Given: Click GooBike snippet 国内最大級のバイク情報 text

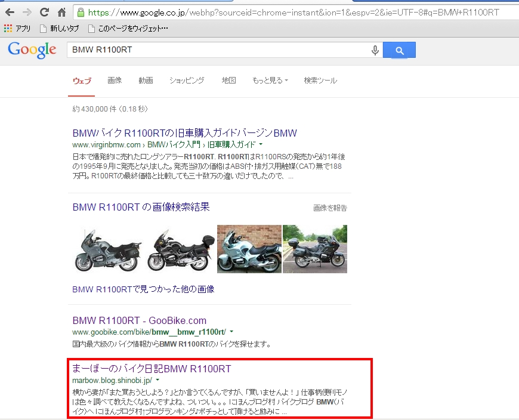Looking at the screenshot, I should [171, 344].
